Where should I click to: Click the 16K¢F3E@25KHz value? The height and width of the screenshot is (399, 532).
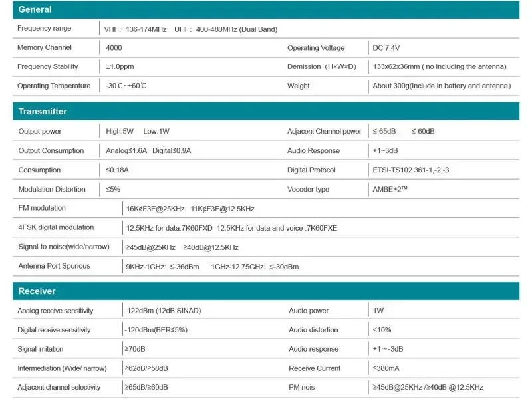click(x=156, y=209)
